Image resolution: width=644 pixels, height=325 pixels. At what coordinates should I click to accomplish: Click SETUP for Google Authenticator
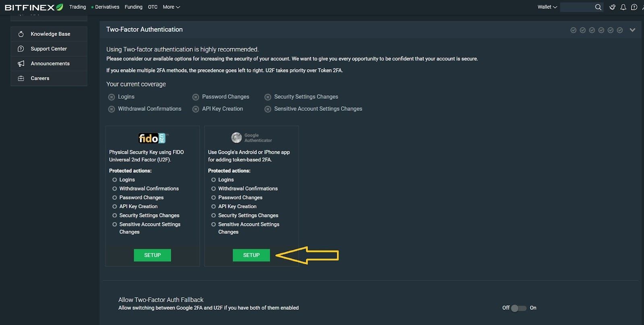252,255
